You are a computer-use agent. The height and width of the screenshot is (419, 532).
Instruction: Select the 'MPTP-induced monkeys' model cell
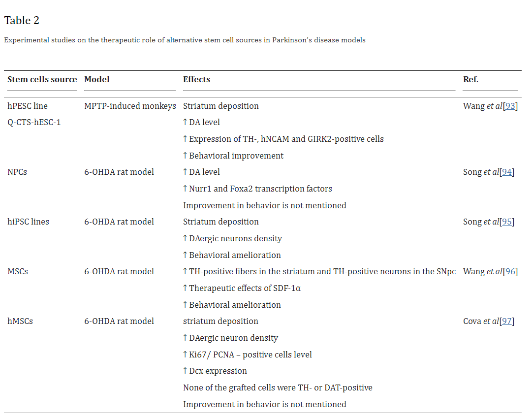(130, 106)
